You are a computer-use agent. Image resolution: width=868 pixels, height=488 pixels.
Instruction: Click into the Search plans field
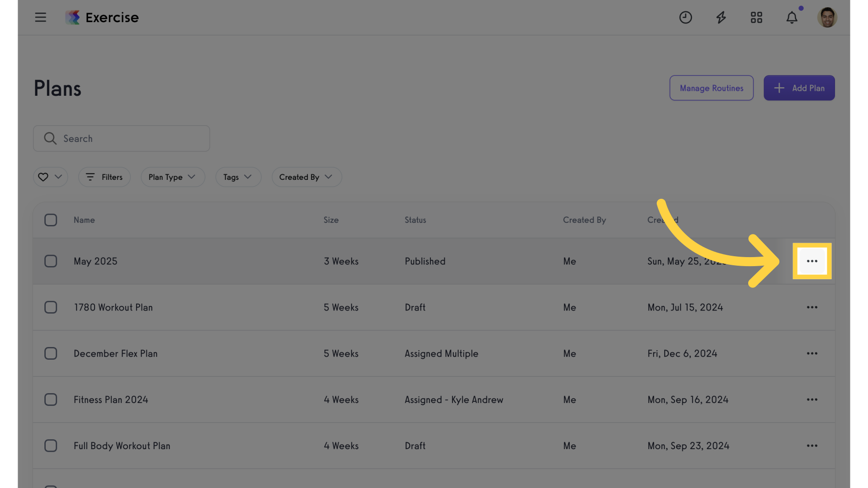121,138
